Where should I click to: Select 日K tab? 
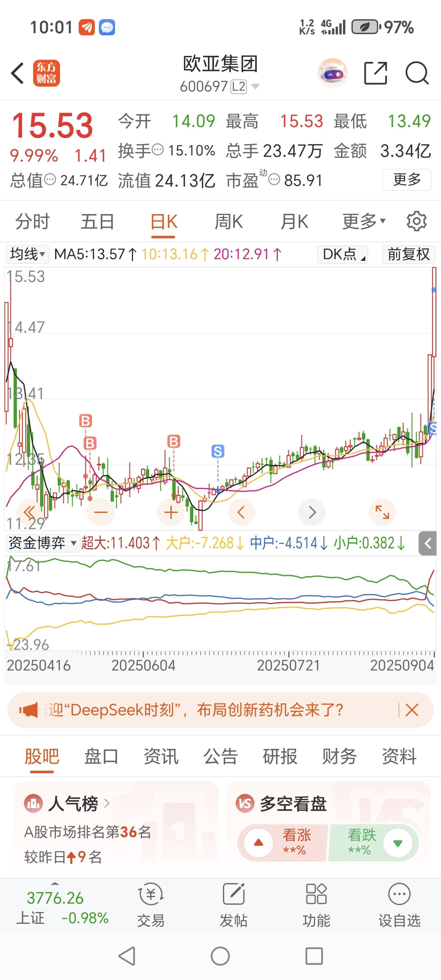click(164, 221)
